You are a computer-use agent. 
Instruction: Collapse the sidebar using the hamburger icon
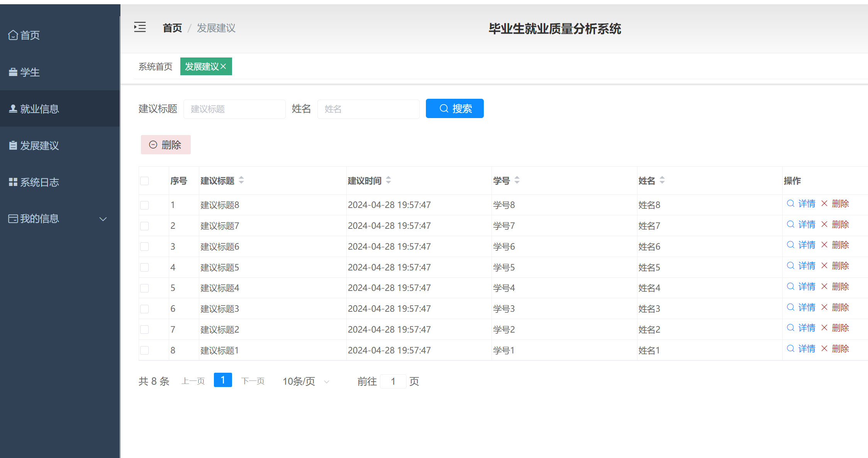click(140, 27)
